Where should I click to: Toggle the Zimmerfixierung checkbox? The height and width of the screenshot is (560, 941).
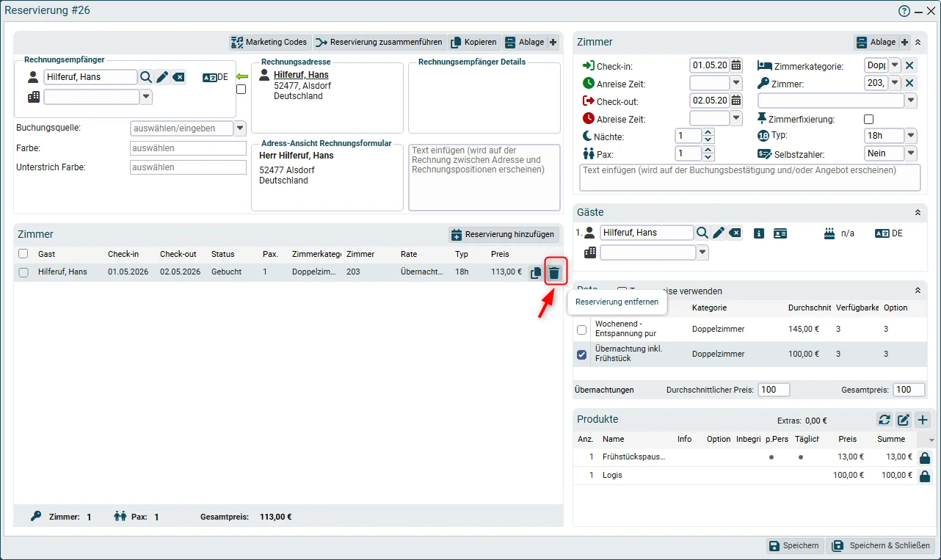click(869, 119)
